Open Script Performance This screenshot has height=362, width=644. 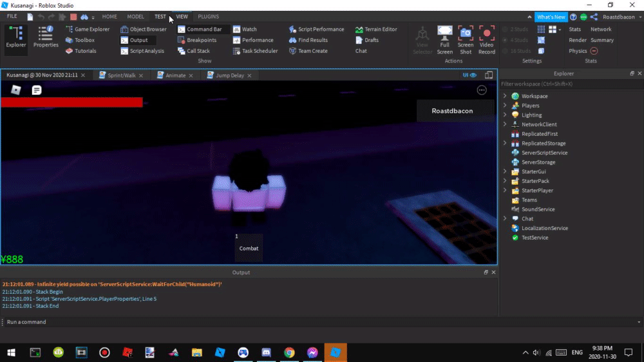[316, 29]
